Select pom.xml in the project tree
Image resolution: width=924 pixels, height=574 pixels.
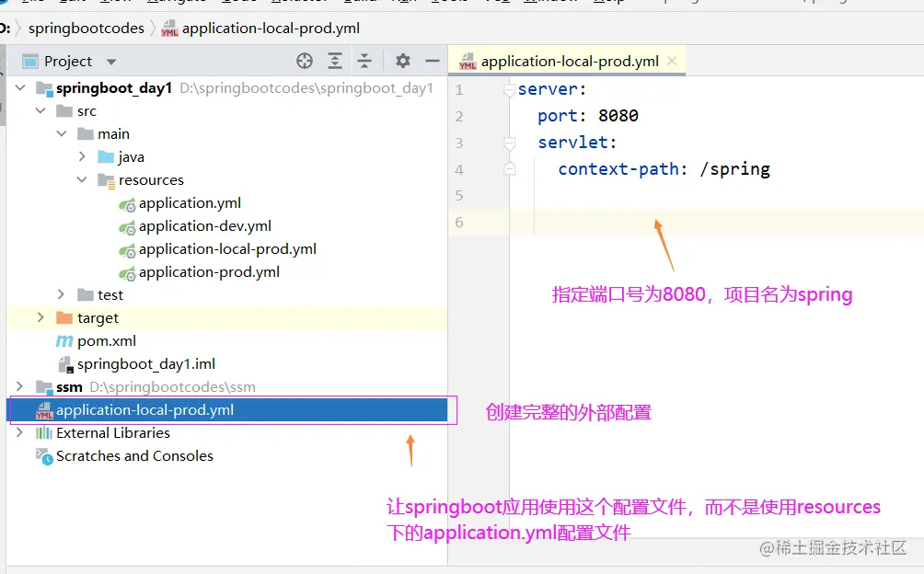[107, 341]
